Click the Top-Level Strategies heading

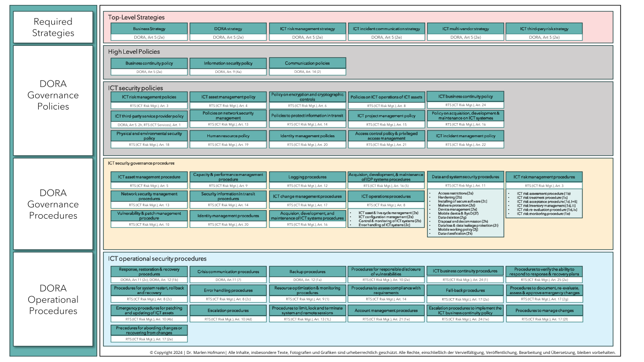[136, 17]
